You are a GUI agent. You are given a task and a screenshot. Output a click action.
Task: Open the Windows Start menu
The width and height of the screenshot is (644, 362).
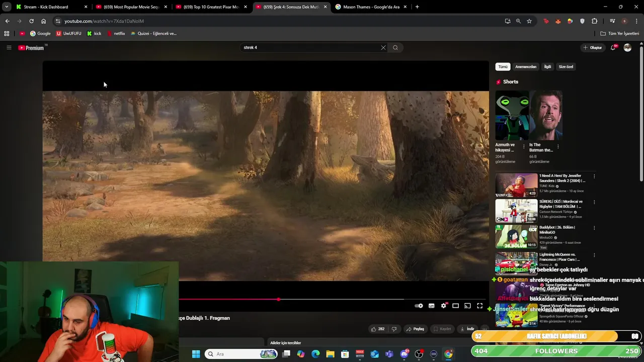tap(196, 354)
